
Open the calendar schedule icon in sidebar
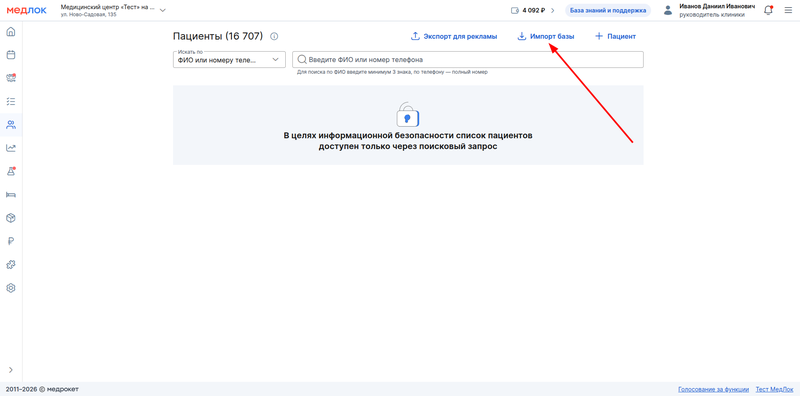pos(11,55)
